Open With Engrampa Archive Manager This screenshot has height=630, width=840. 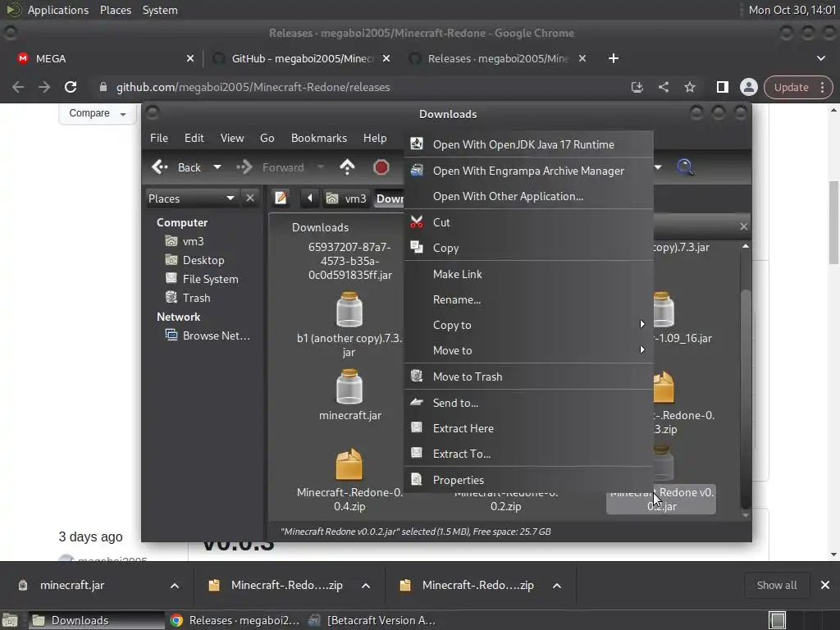click(x=529, y=171)
